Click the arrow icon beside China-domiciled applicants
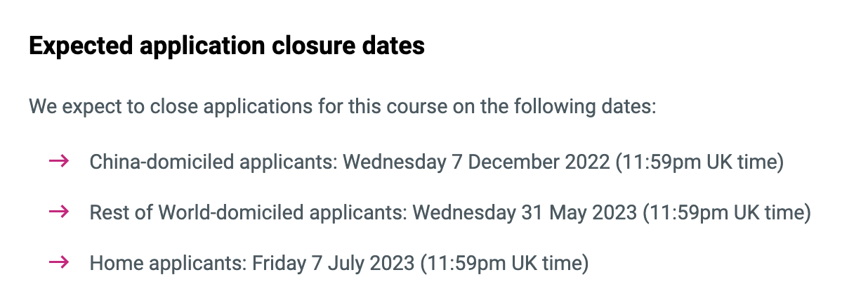Screen dimensions: 868x308 coord(59,162)
